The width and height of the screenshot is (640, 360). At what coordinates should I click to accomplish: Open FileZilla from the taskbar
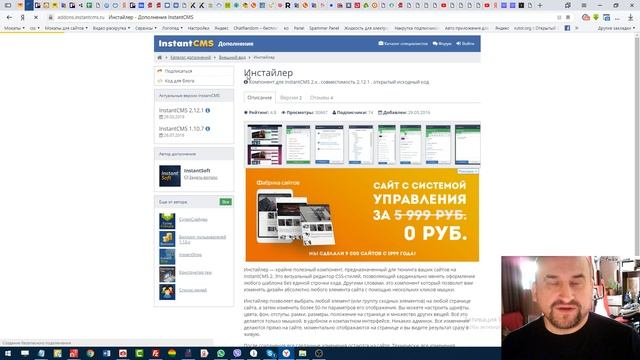(x=156, y=353)
